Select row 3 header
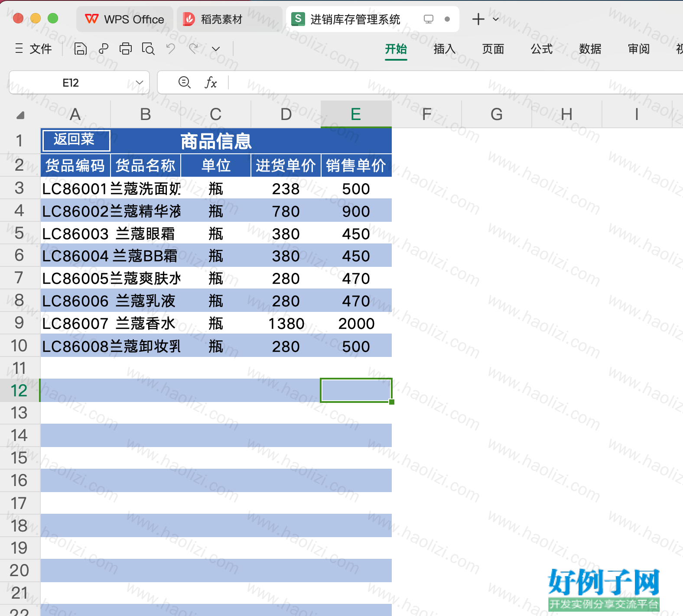Image resolution: width=683 pixels, height=616 pixels. 20,188
